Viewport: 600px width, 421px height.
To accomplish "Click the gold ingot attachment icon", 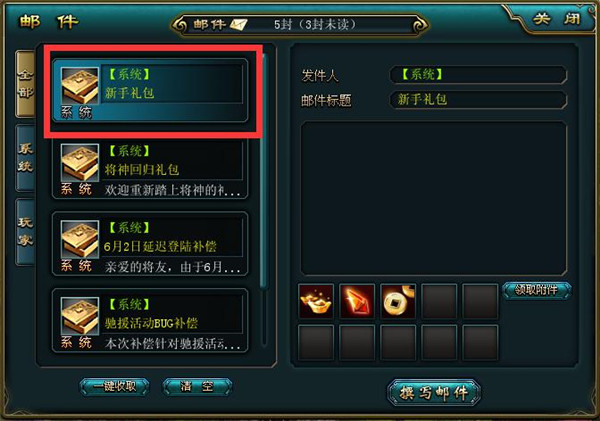I will pos(316,301).
